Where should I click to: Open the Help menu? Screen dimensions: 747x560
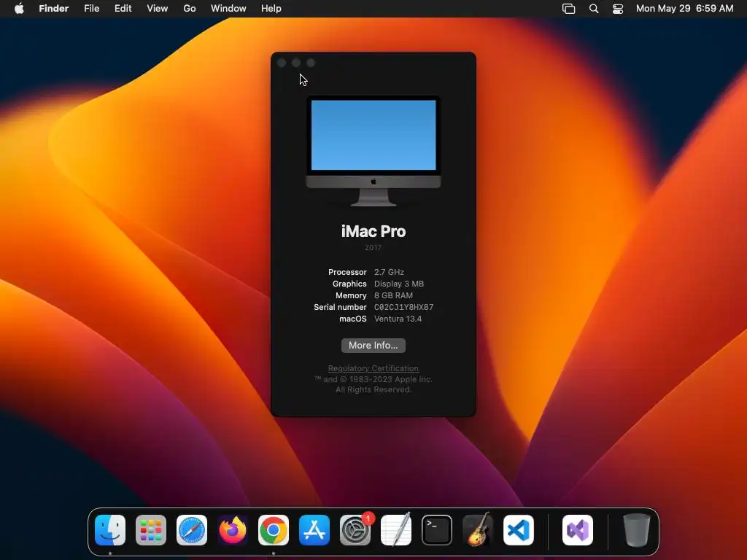(x=271, y=9)
